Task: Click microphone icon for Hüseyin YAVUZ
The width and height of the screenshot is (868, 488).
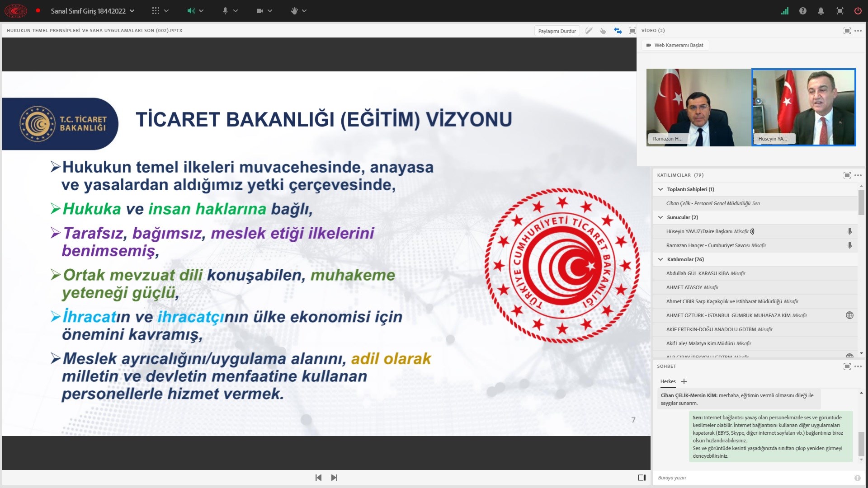Action: 849,231
